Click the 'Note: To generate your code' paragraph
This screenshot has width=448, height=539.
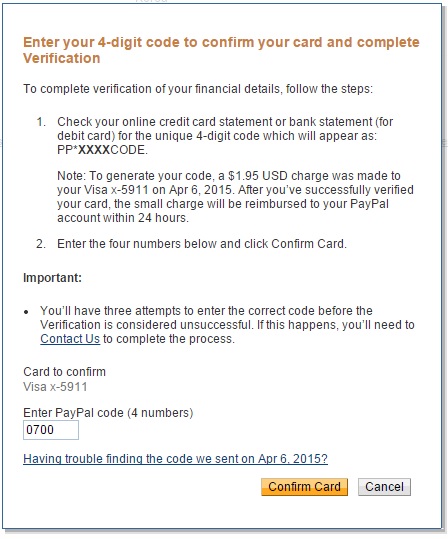click(x=235, y=197)
